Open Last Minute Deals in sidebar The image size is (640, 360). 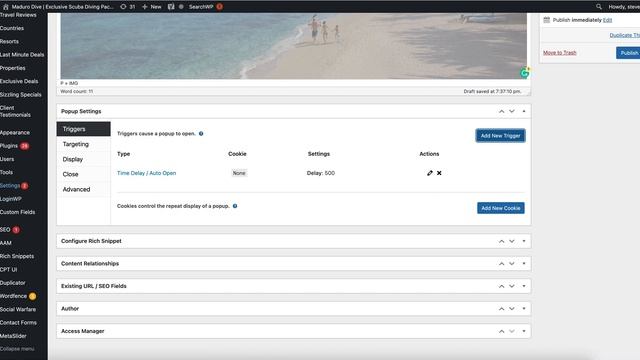coord(22,55)
